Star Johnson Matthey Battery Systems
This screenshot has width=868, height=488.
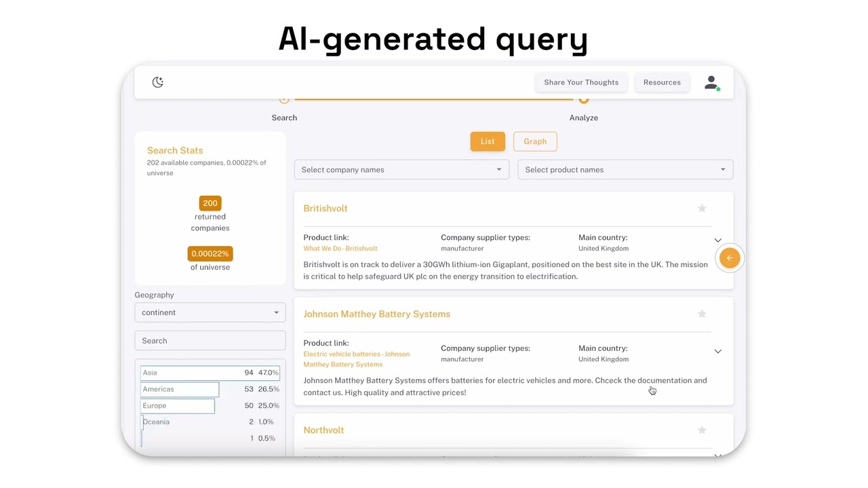(702, 314)
